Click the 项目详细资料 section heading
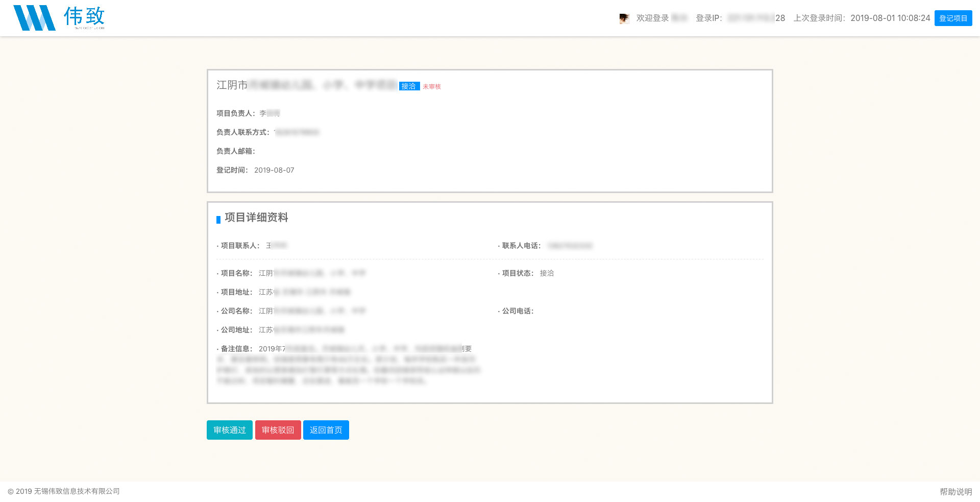Image resolution: width=980 pixels, height=502 pixels. pos(256,218)
